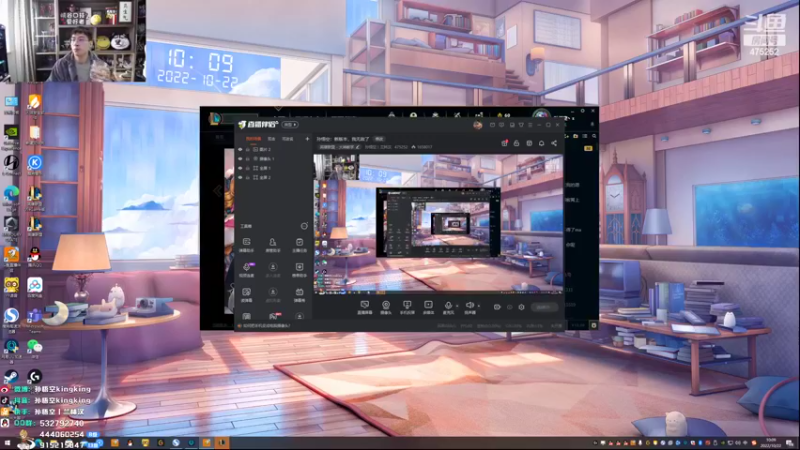Image resolution: width=800 pixels, height=450 pixels.
Task: Open the toolbox tool with red badge
Action: click(x=273, y=316)
